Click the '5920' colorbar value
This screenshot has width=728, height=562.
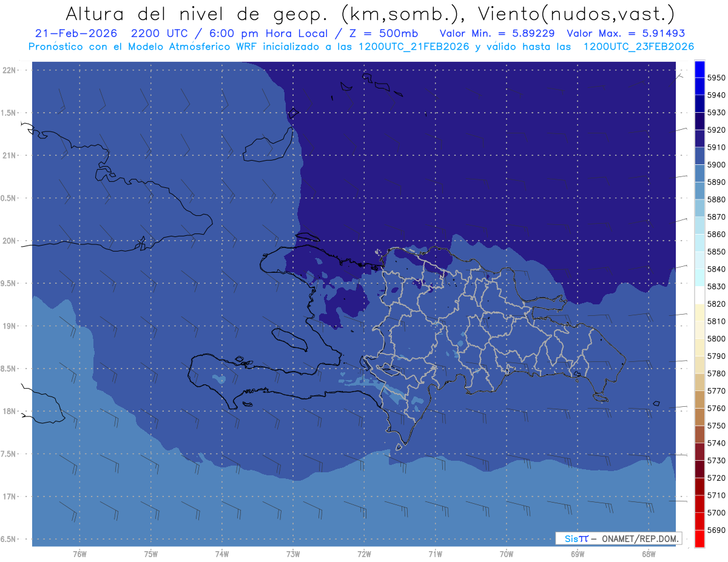pyautogui.click(x=716, y=130)
